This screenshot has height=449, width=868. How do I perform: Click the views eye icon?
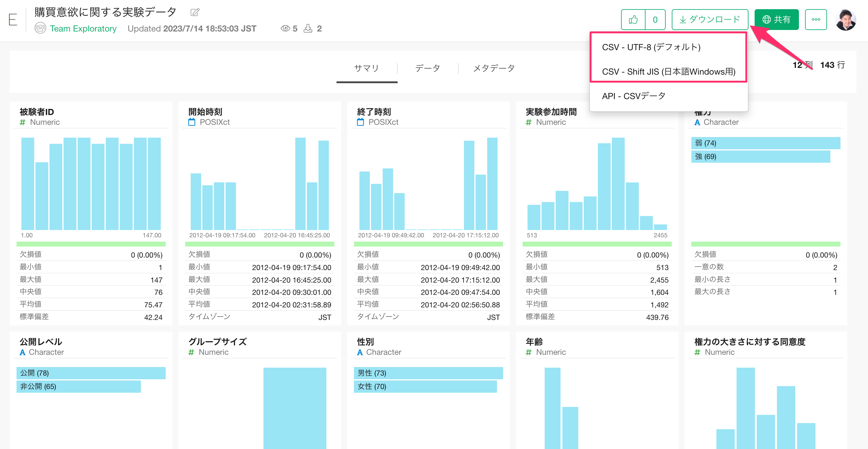click(x=285, y=29)
